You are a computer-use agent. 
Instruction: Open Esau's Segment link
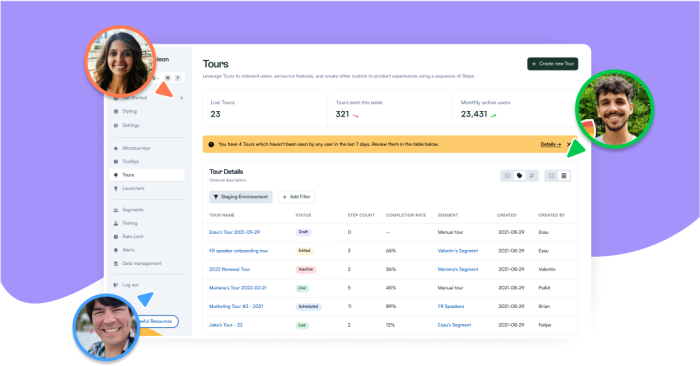coord(454,325)
